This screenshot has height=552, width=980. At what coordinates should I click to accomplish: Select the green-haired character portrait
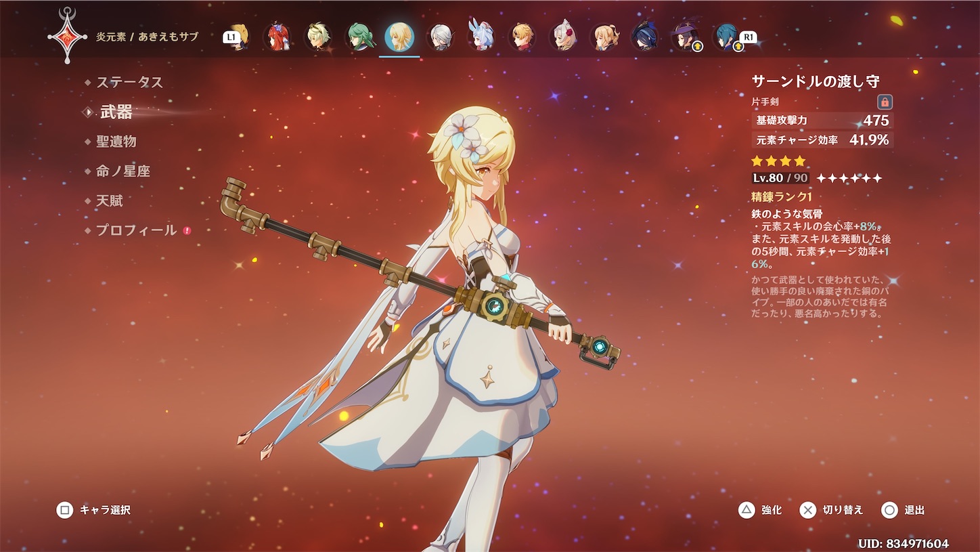[x=359, y=37]
